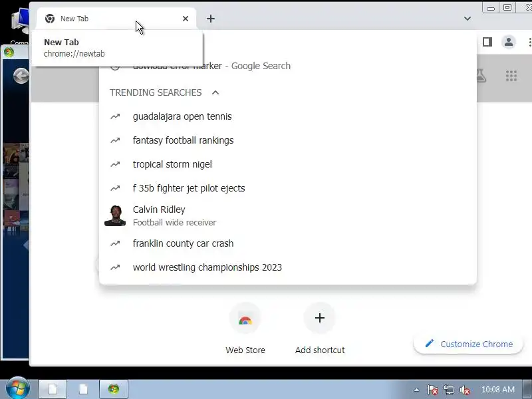Screen dimensions: 532x399
Task: Select 'f 35b fighter jet pilot ejects' suggestion
Action: 288,188
